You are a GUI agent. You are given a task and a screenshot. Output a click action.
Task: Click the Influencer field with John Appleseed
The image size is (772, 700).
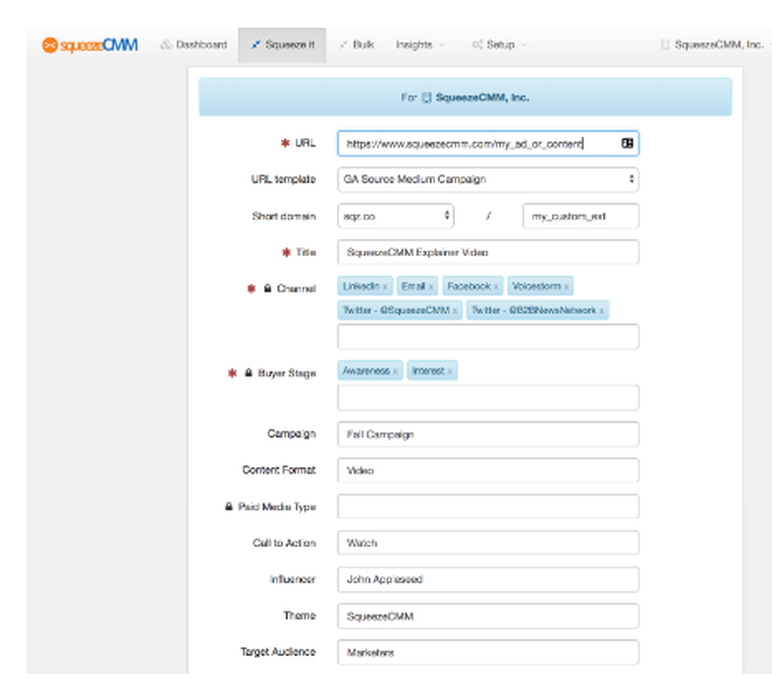click(x=488, y=580)
